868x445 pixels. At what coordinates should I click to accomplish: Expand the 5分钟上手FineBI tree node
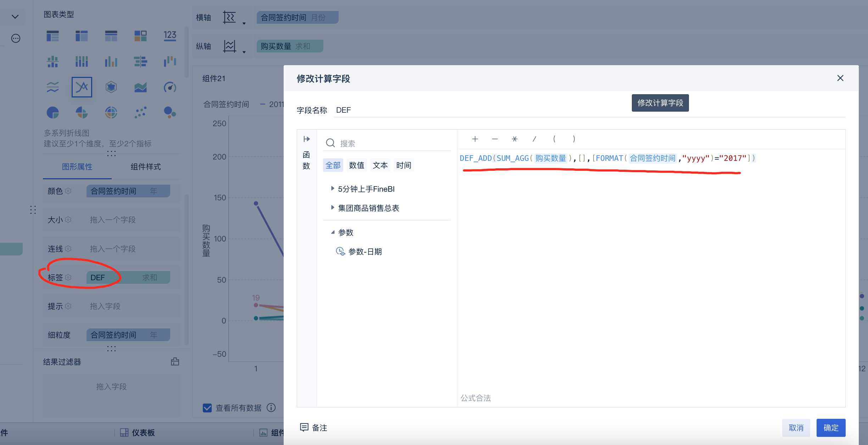pyautogui.click(x=332, y=188)
